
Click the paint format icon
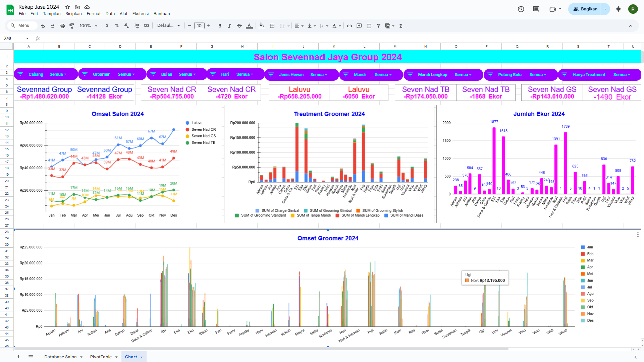72,26
